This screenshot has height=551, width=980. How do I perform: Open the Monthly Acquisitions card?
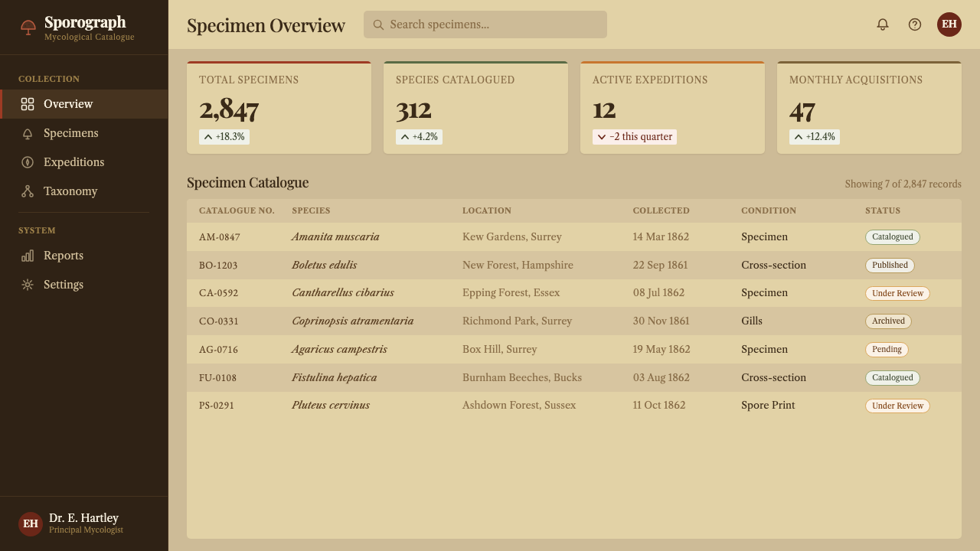pyautogui.click(x=869, y=108)
